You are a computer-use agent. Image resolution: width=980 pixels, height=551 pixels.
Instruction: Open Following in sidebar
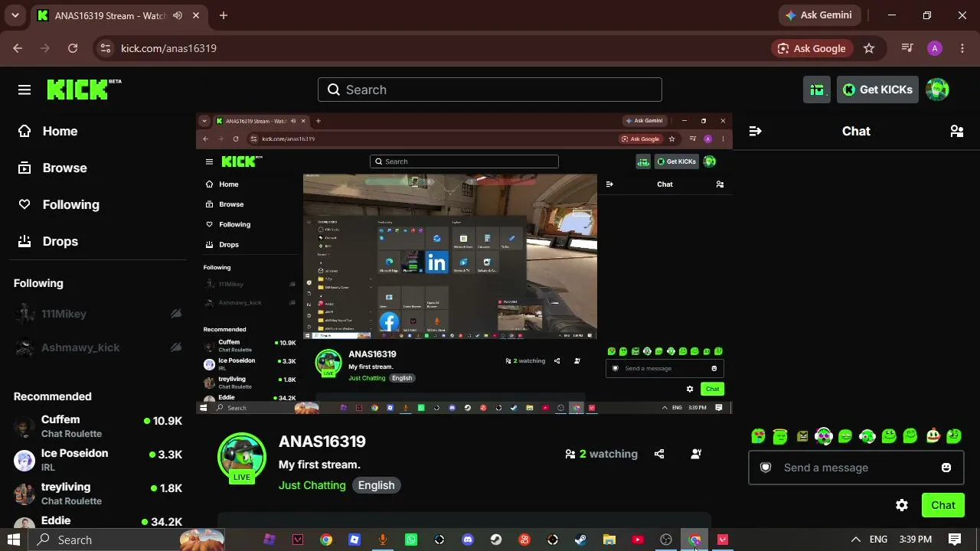(70, 204)
